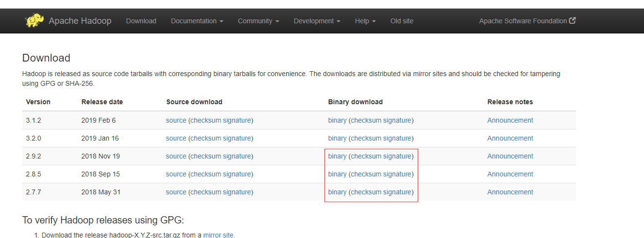
Task: Download the binary for Hadoop 2.9.2
Action: 337,156
